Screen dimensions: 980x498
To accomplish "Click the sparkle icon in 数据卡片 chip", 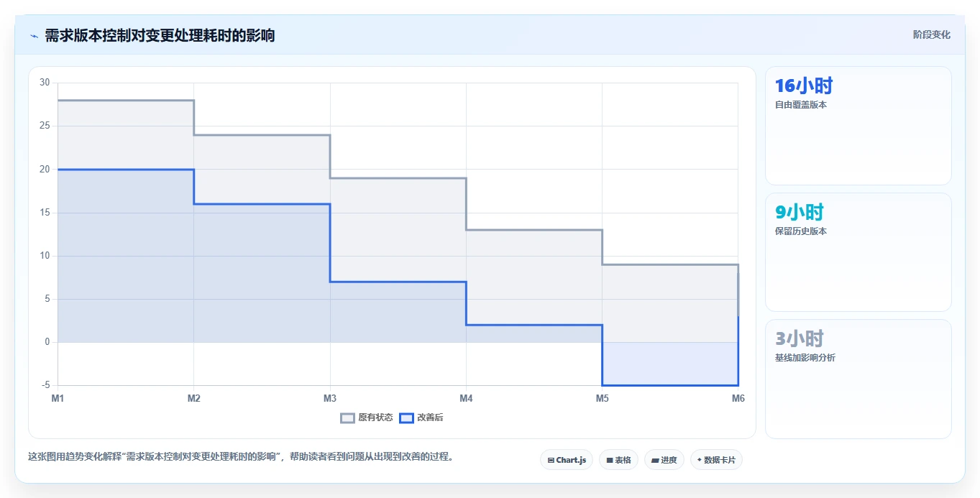I will (x=700, y=460).
